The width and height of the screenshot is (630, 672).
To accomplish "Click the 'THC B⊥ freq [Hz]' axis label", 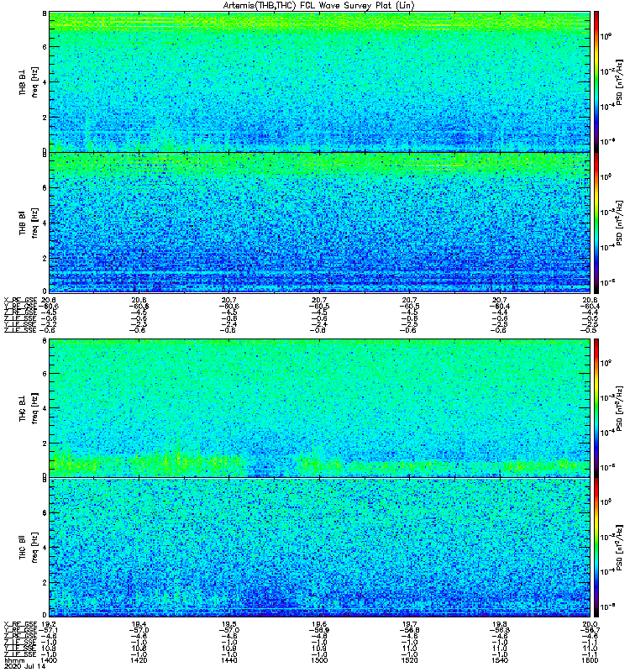I will (x=29, y=408).
